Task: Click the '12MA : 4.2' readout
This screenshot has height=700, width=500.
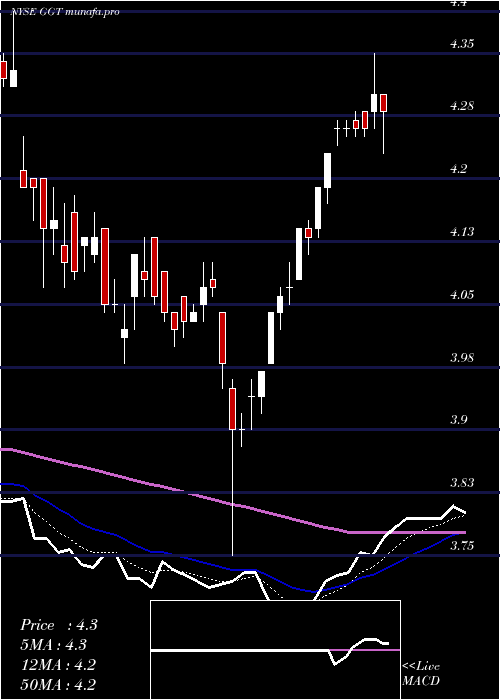Action: pos(58,665)
